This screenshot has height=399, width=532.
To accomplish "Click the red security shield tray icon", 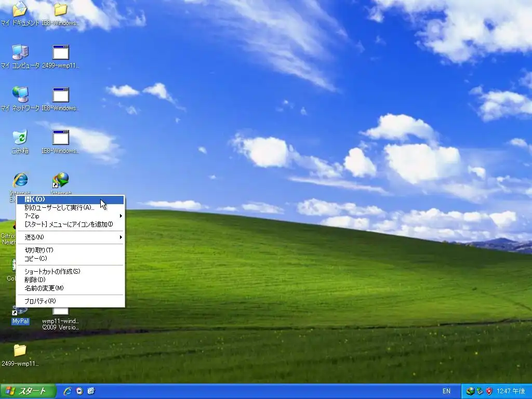I will [489, 391].
